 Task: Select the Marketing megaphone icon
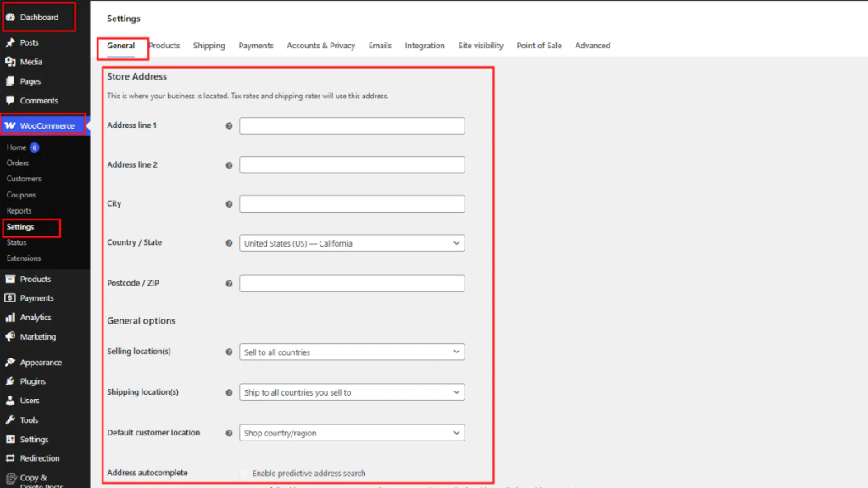click(11, 336)
